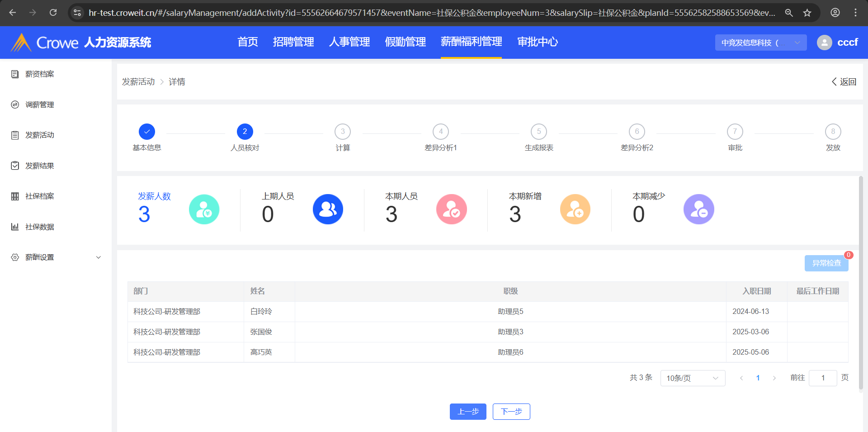Open the 审批中心 top menu
The width and height of the screenshot is (868, 432).
point(537,42)
